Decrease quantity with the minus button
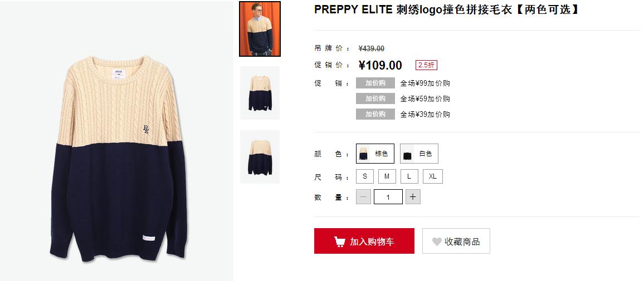The width and height of the screenshot is (644, 281). pos(363,197)
